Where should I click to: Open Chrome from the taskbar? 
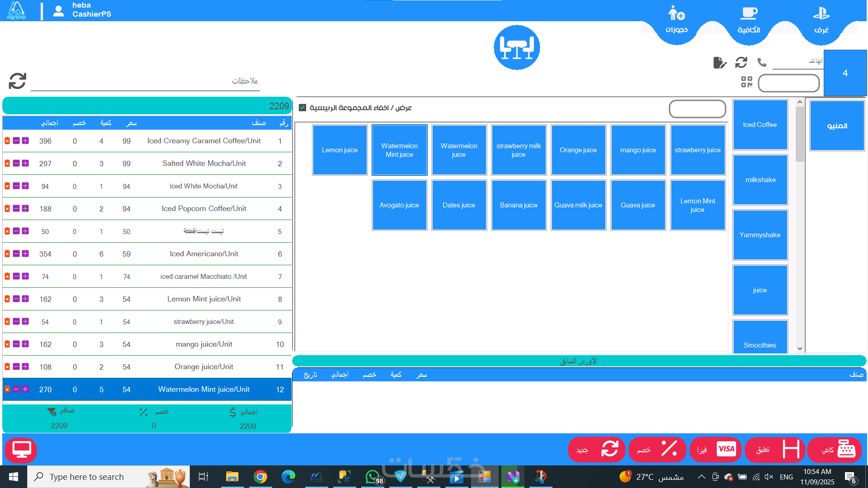260,477
